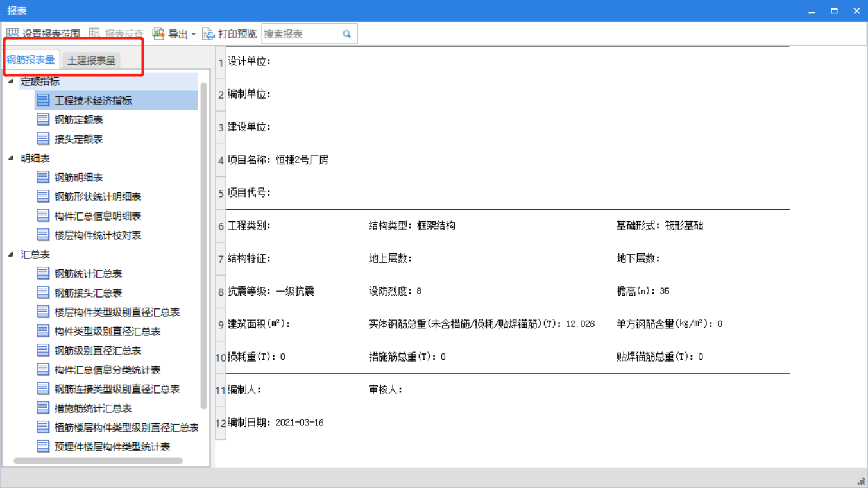Image resolution: width=868 pixels, height=488 pixels.
Task: Click the 打印预览 print preview icon
Action: [208, 33]
